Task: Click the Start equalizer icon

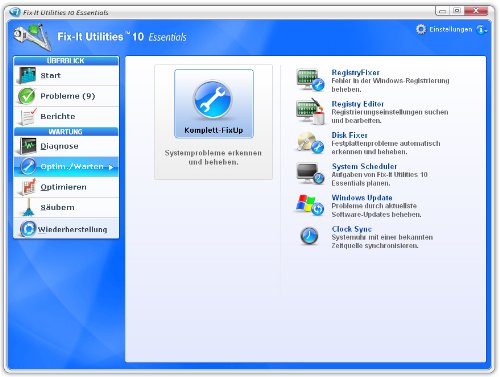Action: pyautogui.click(x=27, y=75)
